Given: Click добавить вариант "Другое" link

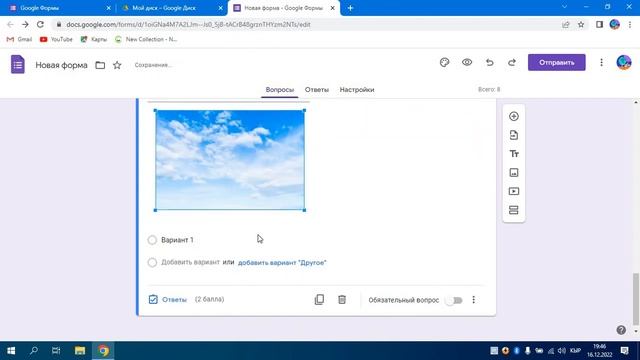Looking at the screenshot, I should coord(282,262).
